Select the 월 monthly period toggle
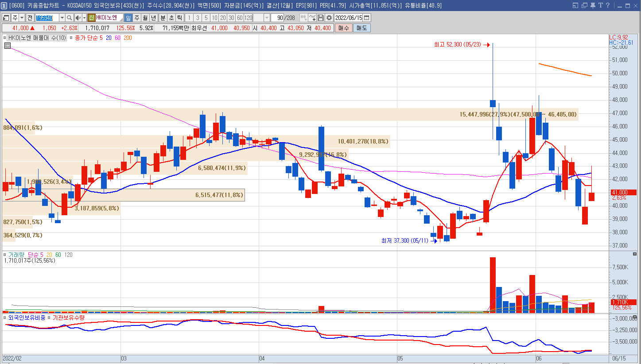 point(145,18)
